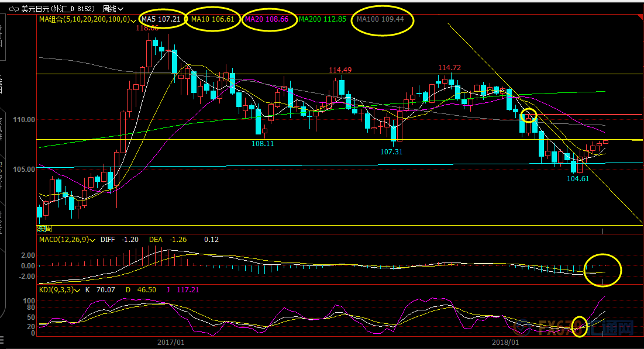Click the 2018/01 date axis label

coord(505,343)
